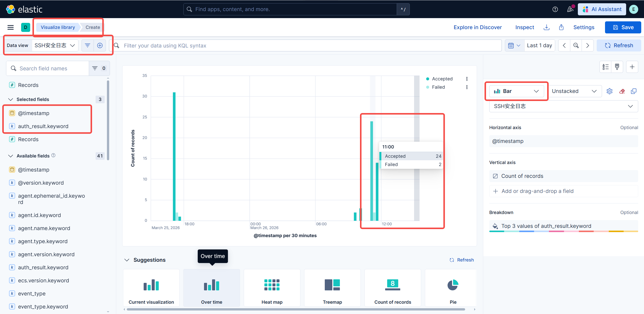Click the add filter plus icon

tap(100, 45)
